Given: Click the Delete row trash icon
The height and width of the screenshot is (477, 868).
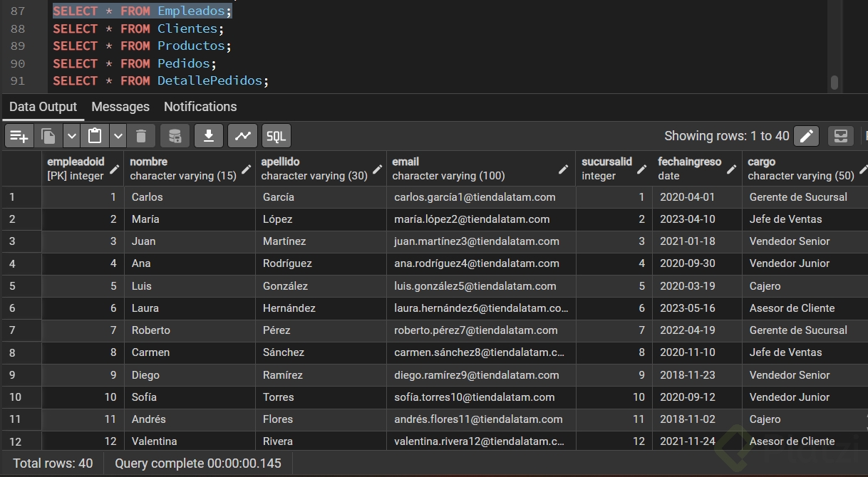Looking at the screenshot, I should pos(141,136).
